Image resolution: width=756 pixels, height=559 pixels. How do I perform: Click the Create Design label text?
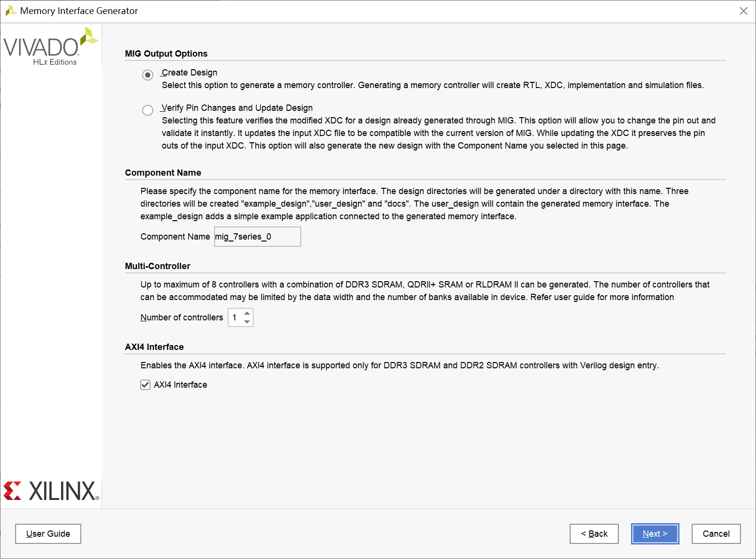coord(189,73)
